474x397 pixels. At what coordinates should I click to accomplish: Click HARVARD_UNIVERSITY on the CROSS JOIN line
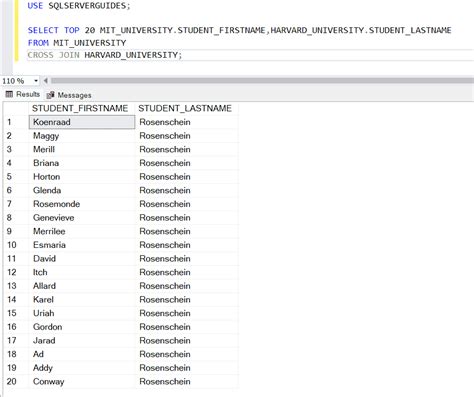(131, 55)
